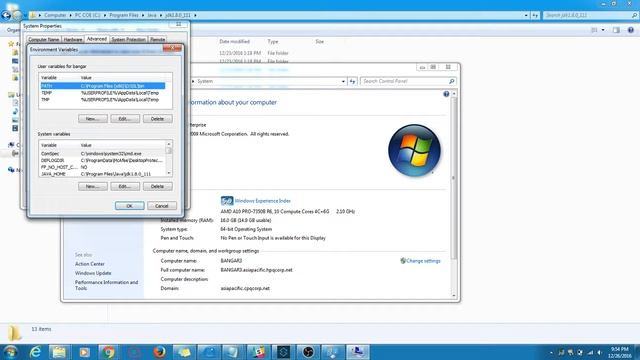
Task: Sort by the Date modified column
Action: pyautogui.click(x=234, y=42)
